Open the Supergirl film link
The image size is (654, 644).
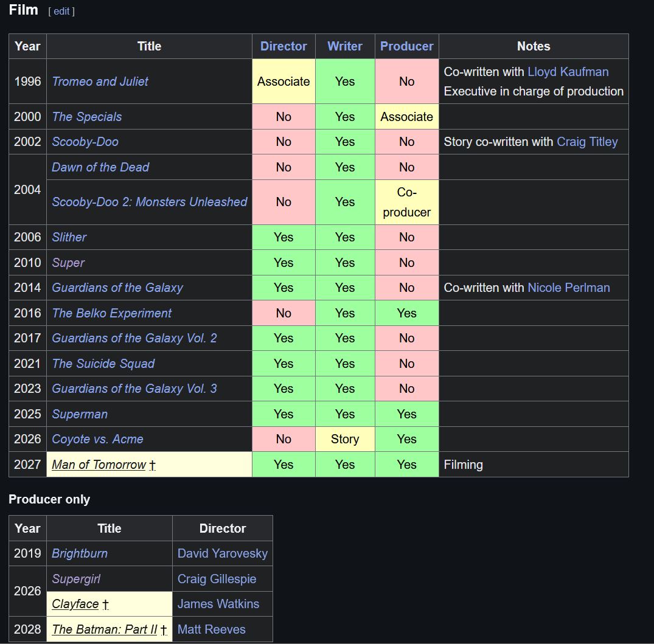pos(76,579)
